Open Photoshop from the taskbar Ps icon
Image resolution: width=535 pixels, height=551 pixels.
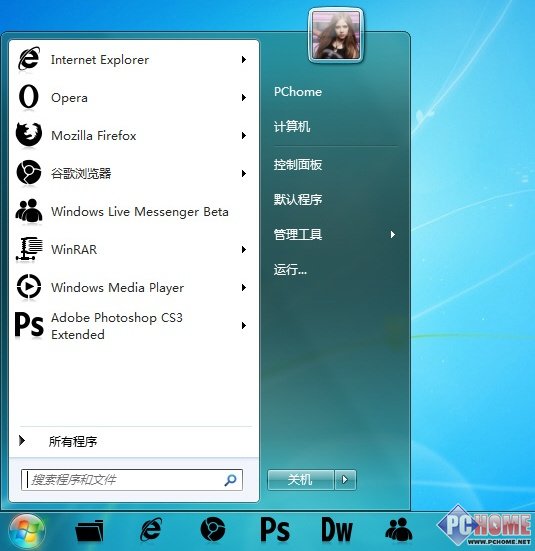coord(275,530)
